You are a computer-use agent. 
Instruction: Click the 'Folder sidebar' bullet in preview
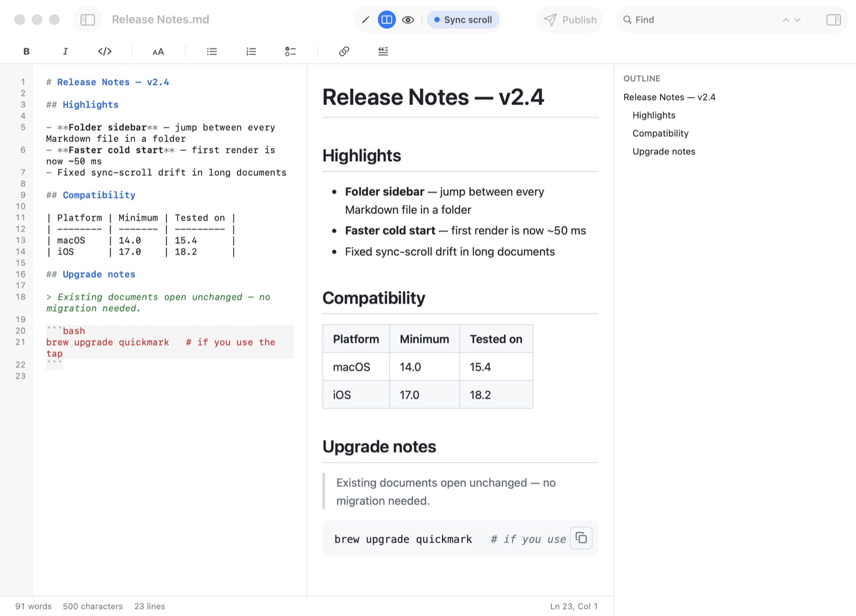(445, 201)
